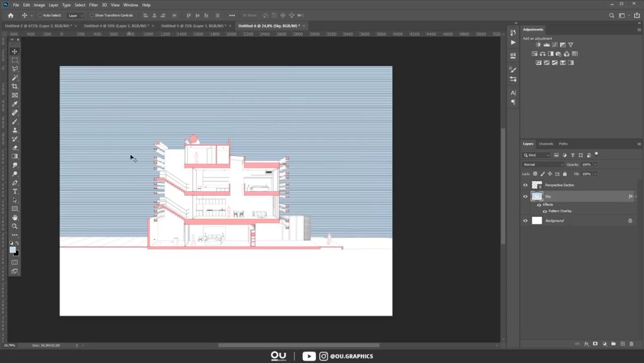Image resolution: width=644 pixels, height=363 pixels.
Task: Toggle lock all for the layer
Action: (x=565, y=174)
